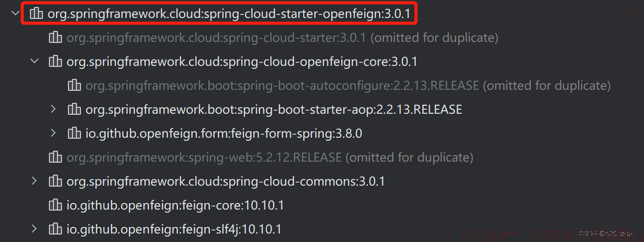Screen dimensions: 644x242
Task: Collapse the spring-cloud-starter-openfeign root node
Action: coord(15,14)
